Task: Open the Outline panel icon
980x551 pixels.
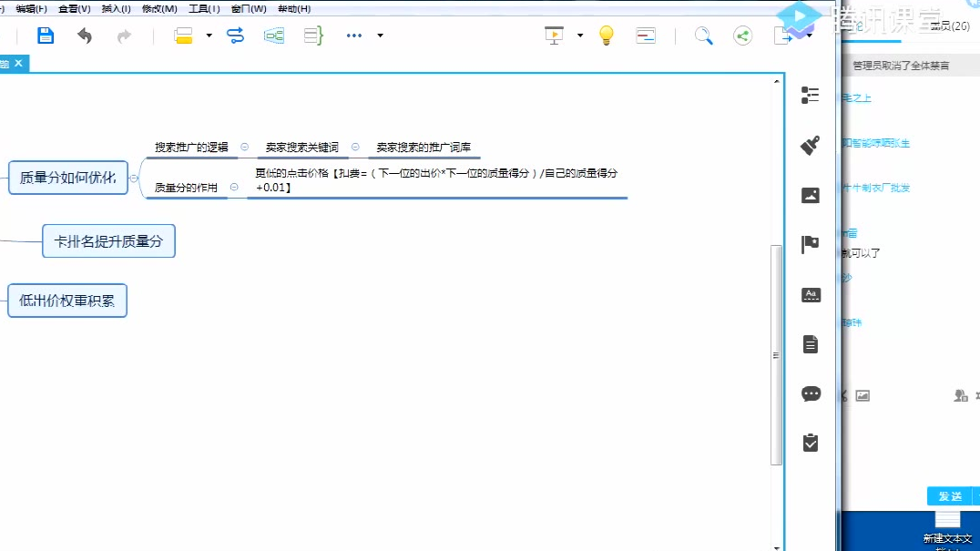Action: 810,95
